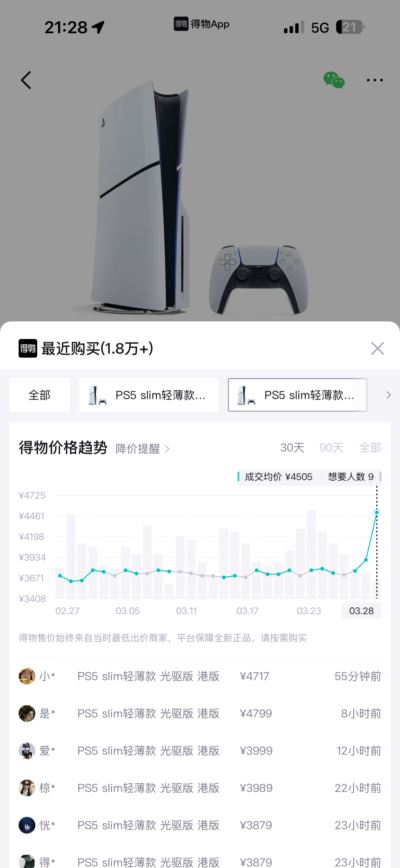This screenshot has width=400, height=868.
Task: Open avatar of user 爱*
Action: [27, 751]
